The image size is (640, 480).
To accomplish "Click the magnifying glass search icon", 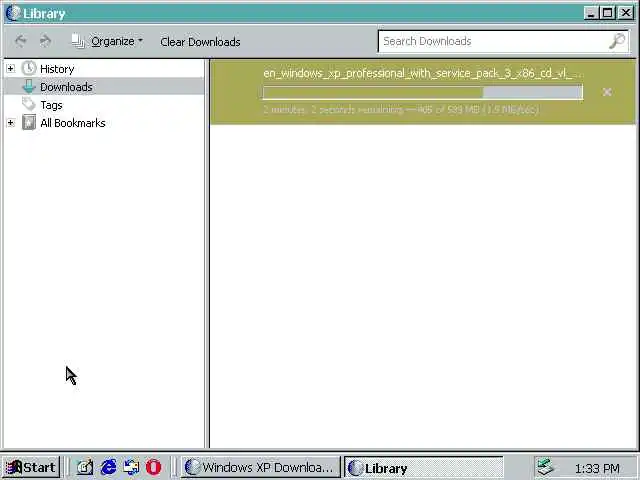I will [x=617, y=41].
